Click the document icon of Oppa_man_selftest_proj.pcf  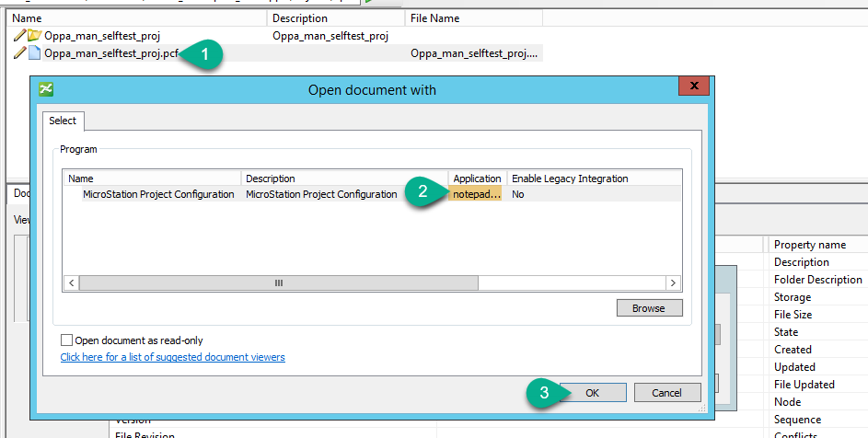34,53
